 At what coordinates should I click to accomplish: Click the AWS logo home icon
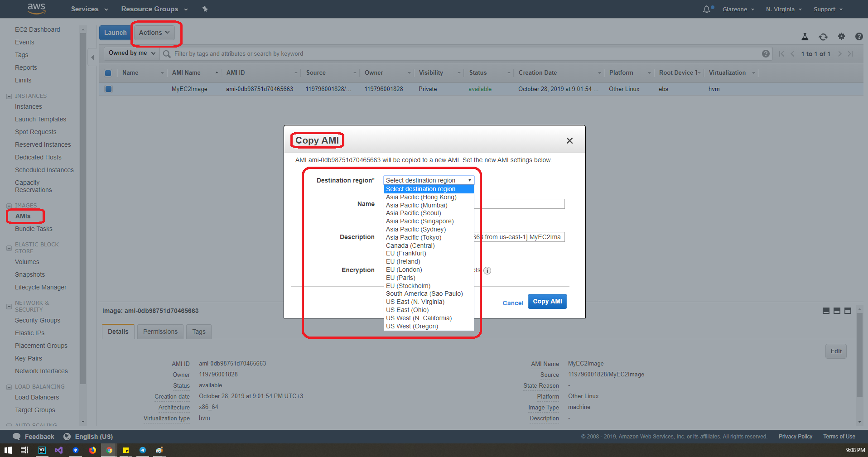[x=36, y=9]
